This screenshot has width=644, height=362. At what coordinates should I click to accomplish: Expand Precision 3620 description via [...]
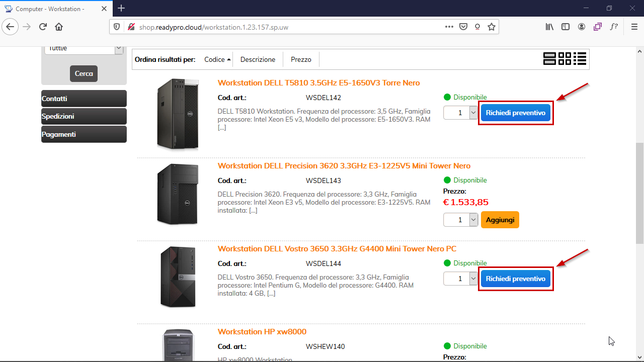(x=253, y=211)
